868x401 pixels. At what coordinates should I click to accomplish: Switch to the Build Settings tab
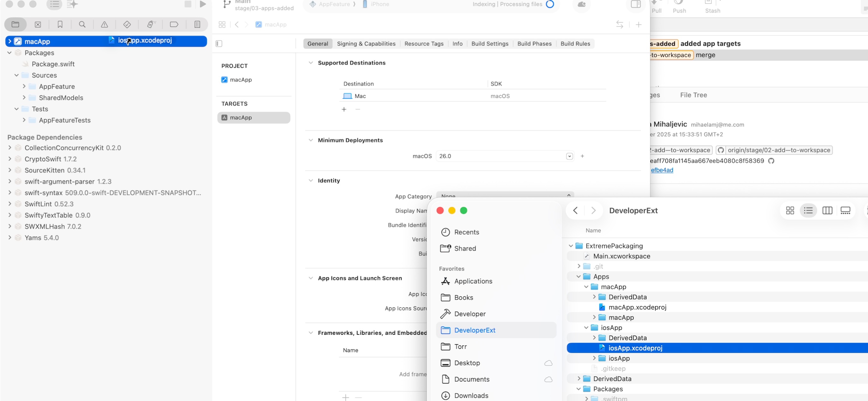[x=490, y=44]
